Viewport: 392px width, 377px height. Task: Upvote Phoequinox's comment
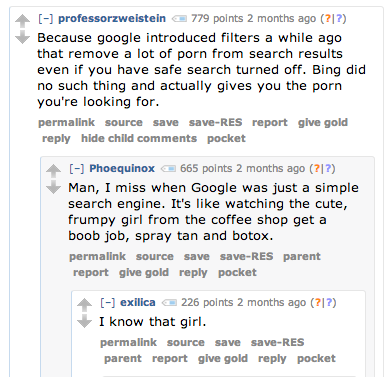tap(53, 171)
